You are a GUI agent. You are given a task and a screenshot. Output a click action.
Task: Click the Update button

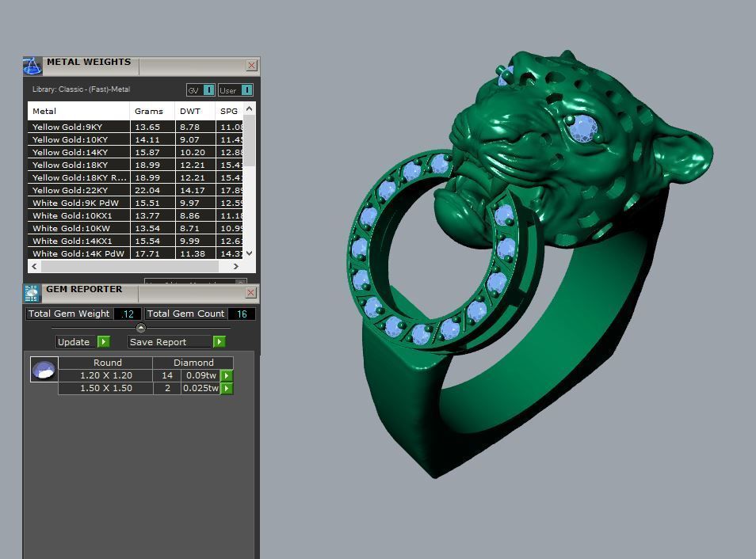coord(77,342)
